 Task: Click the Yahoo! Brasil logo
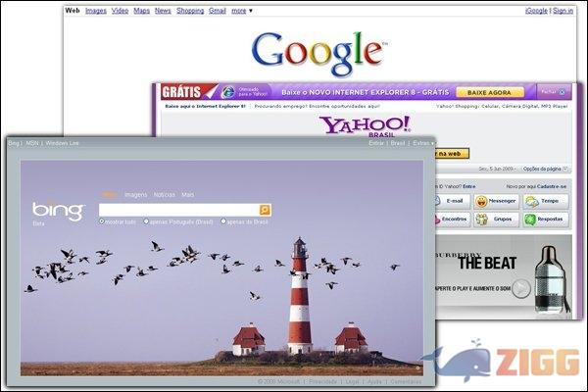(365, 126)
